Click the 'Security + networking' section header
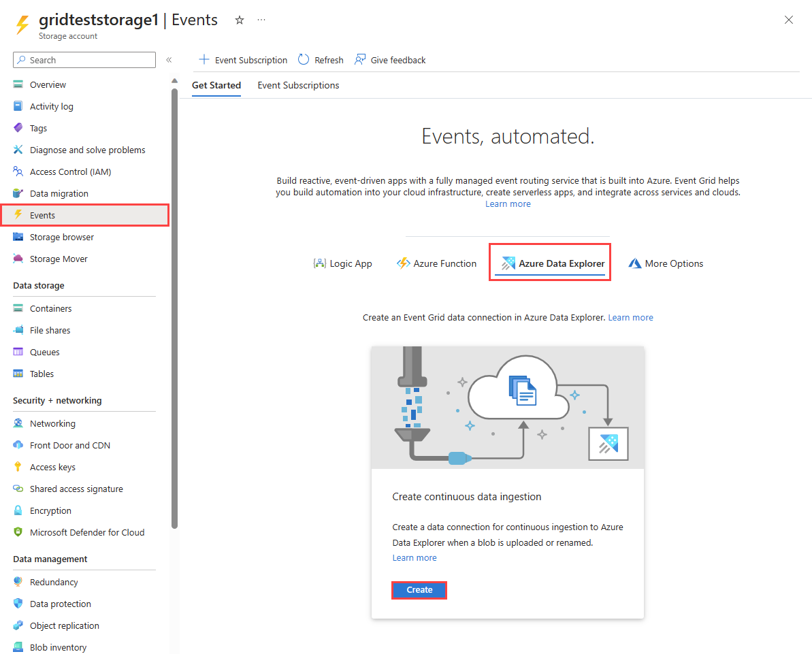The image size is (812, 654). tap(57, 400)
